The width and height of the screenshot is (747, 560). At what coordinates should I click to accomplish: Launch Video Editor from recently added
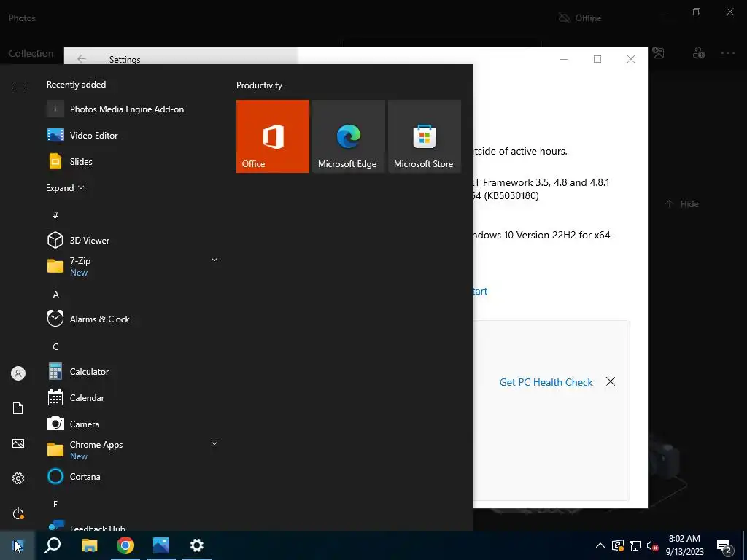133,135
